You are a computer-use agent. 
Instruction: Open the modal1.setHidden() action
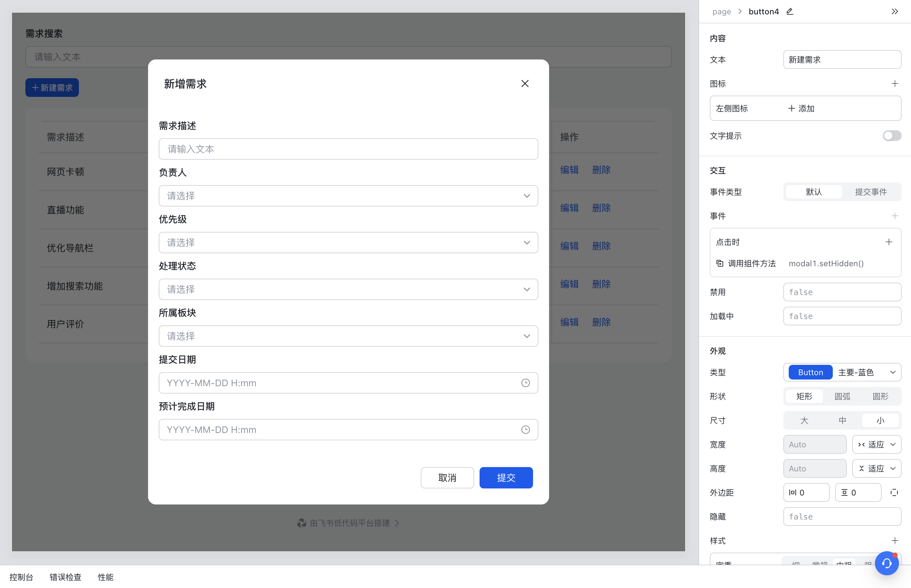pos(826,264)
